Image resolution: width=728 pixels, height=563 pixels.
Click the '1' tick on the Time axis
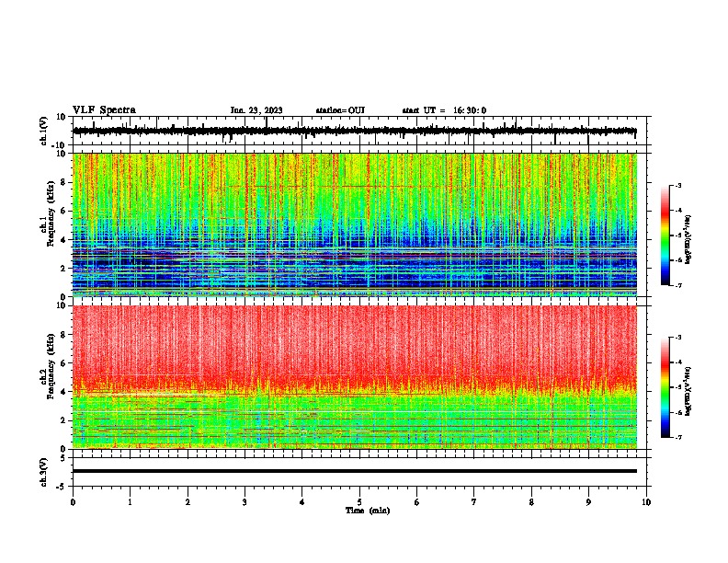coord(130,502)
